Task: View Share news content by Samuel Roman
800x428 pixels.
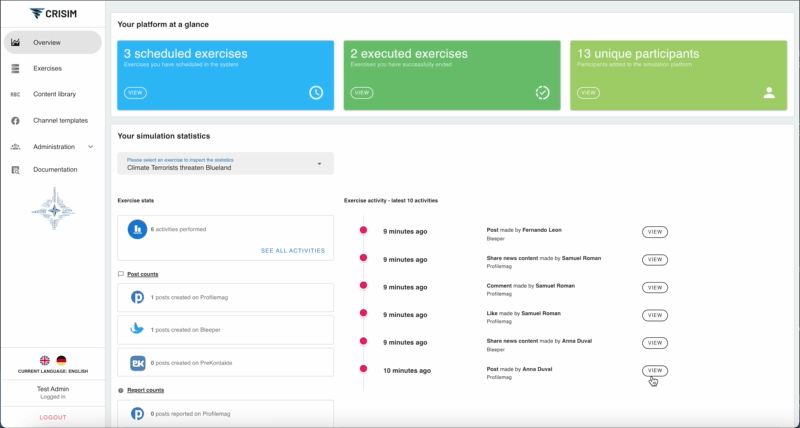Action: coord(655,260)
